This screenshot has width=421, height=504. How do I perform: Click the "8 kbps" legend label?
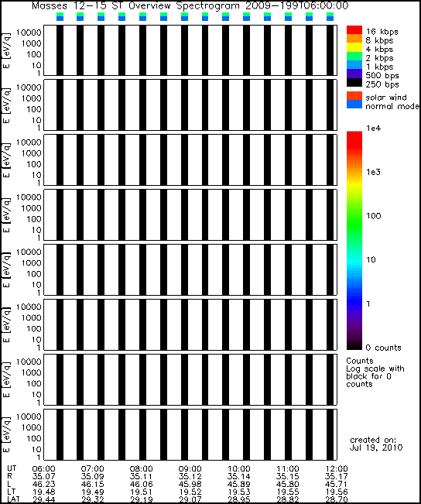click(x=379, y=40)
